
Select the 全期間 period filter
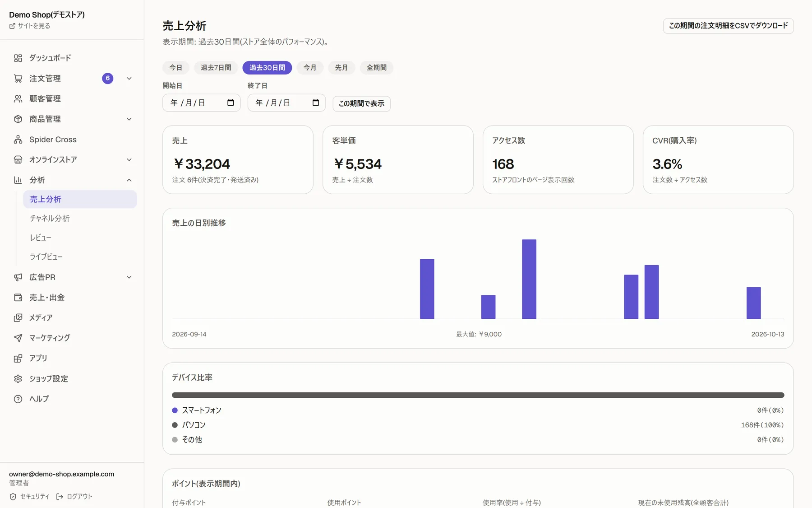pos(377,68)
